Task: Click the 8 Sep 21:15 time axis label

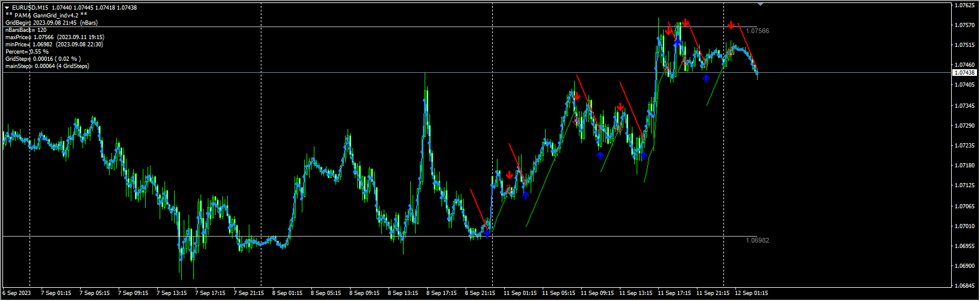Action: coord(480,293)
